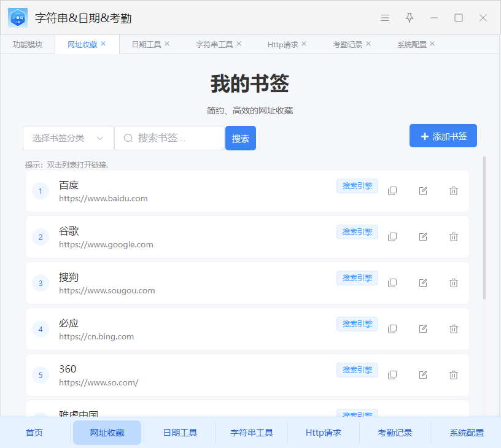Screen dimensions: 501x448
Task: Delete the 搜狗 bookmark
Action: point(453,283)
